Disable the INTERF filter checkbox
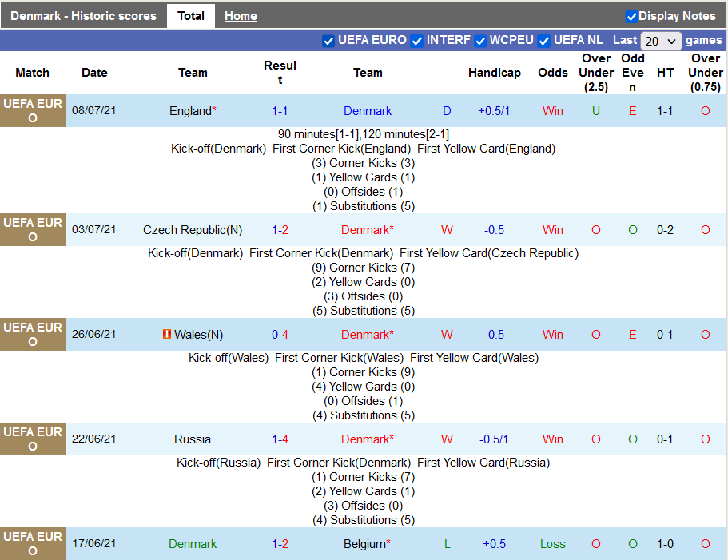The image size is (728, 560). pyautogui.click(x=416, y=41)
